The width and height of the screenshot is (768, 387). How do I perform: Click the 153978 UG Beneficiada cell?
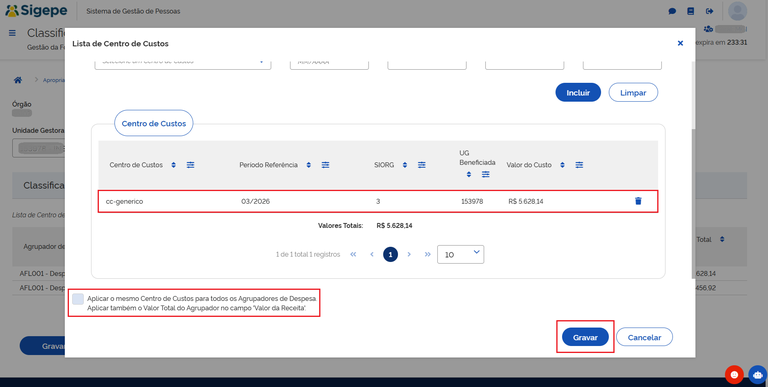[x=472, y=201]
